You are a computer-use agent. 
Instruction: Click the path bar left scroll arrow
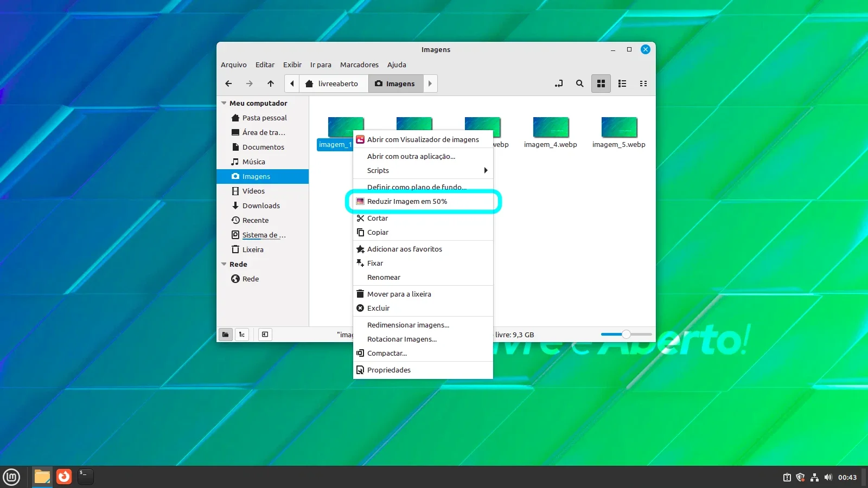tap(292, 84)
